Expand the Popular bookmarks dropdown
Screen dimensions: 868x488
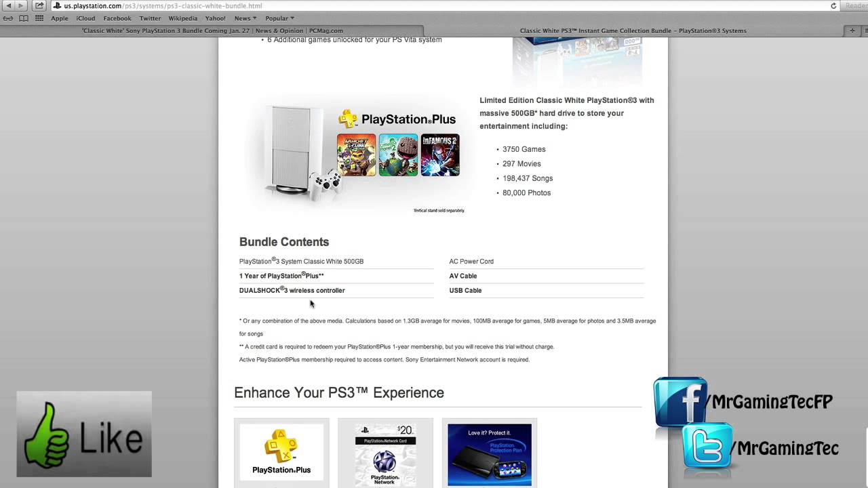pos(279,18)
